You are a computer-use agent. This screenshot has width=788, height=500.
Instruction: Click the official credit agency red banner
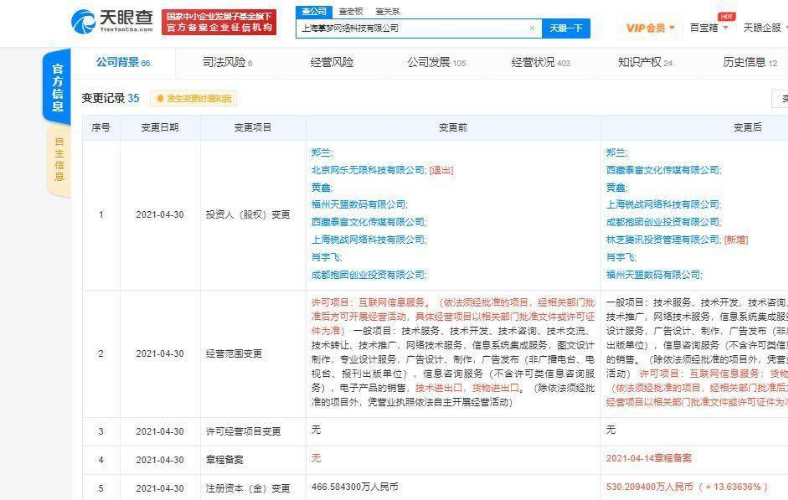pyautogui.click(x=219, y=22)
